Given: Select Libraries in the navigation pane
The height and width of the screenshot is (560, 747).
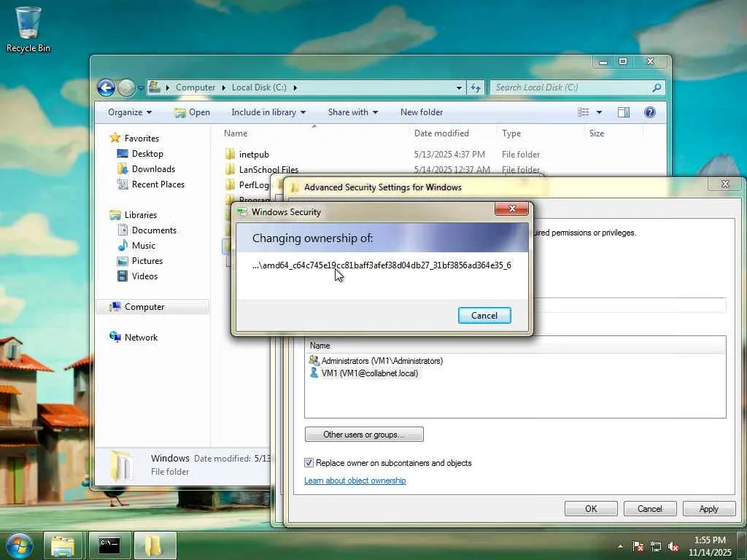Looking at the screenshot, I should pos(141,215).
